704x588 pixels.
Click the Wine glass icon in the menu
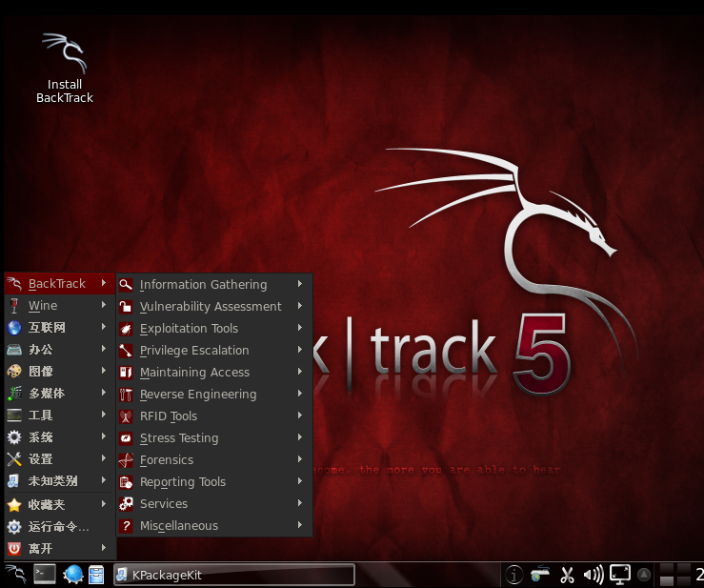[x=14, y=306]
